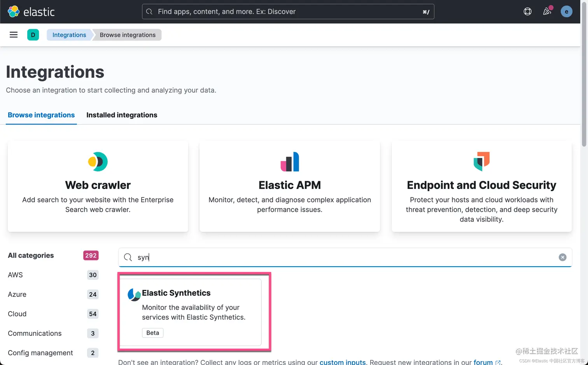Filter by Azure category
Viewport: 588px width, 365px height.
click(x=17, y=294)
